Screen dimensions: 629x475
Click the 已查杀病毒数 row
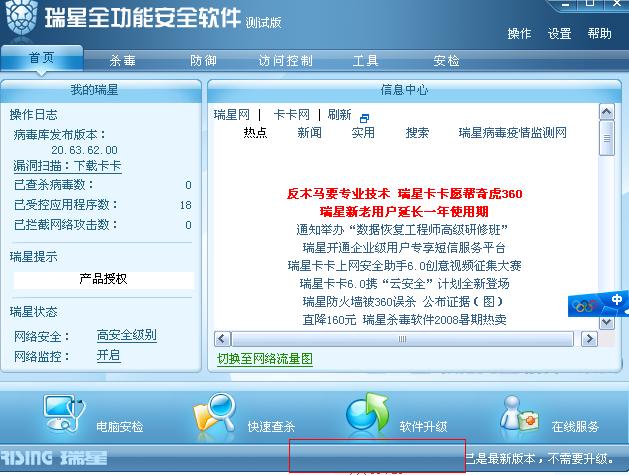103,185
